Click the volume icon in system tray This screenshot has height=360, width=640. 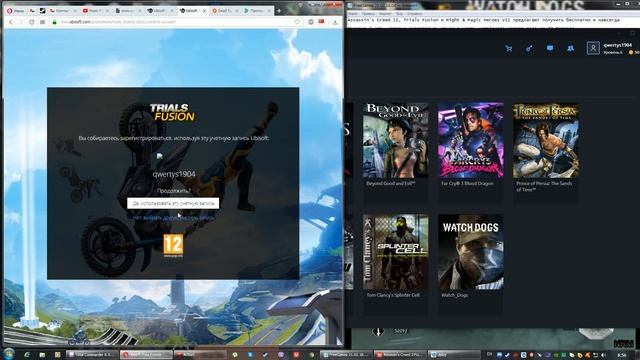tap(604, 355)
